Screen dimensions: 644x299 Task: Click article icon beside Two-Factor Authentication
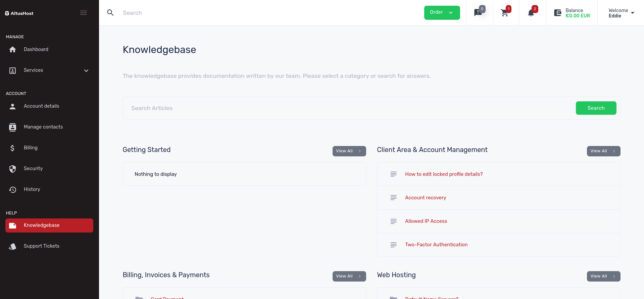pos(393,245)
